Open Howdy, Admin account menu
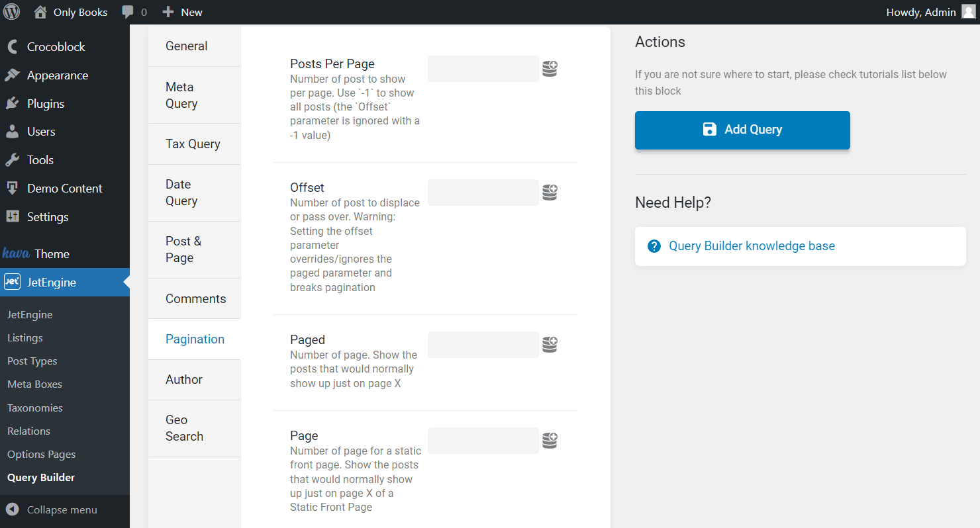Screen dimensions: 980x528 coord(930,12)
